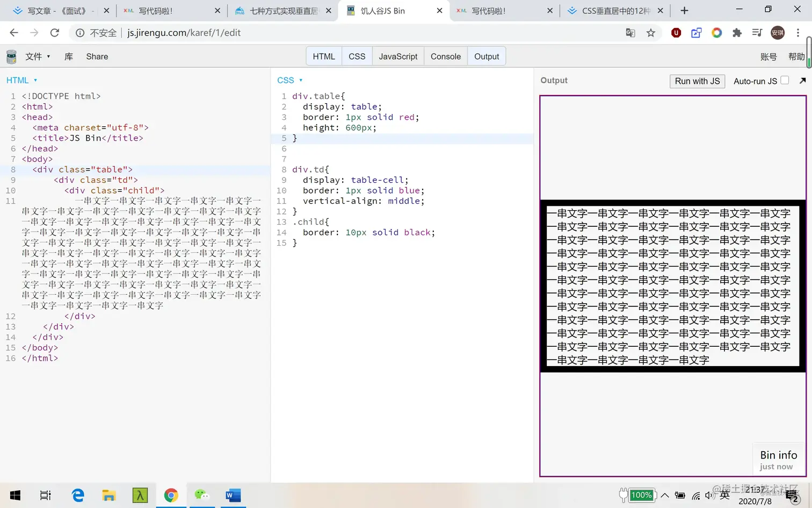The height and width of the screenshot is (508, 812).
Task: Open the Chrome profile avatar 安琪
Action: (x=778, y=33)
